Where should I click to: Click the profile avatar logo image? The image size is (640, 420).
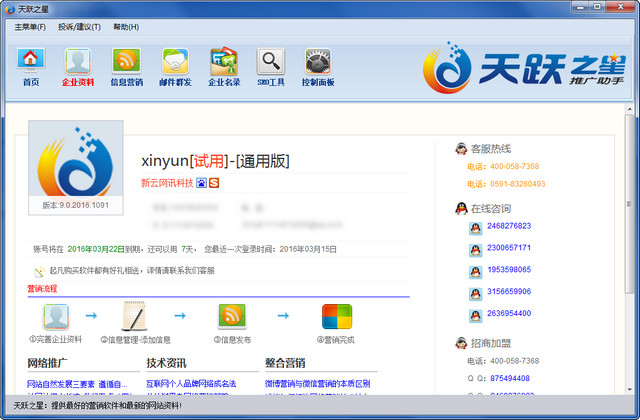[76, 161]
